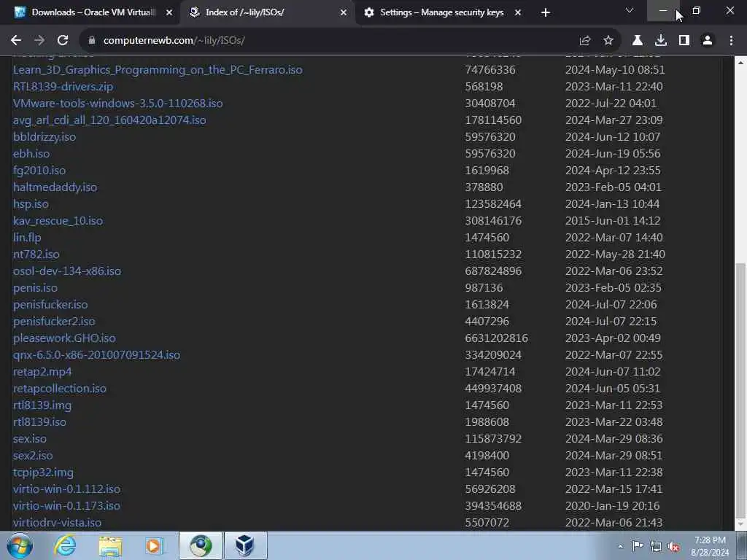Click the hsp.iso link
Screen dimensions: 747x560
click(x=31, y=204)
